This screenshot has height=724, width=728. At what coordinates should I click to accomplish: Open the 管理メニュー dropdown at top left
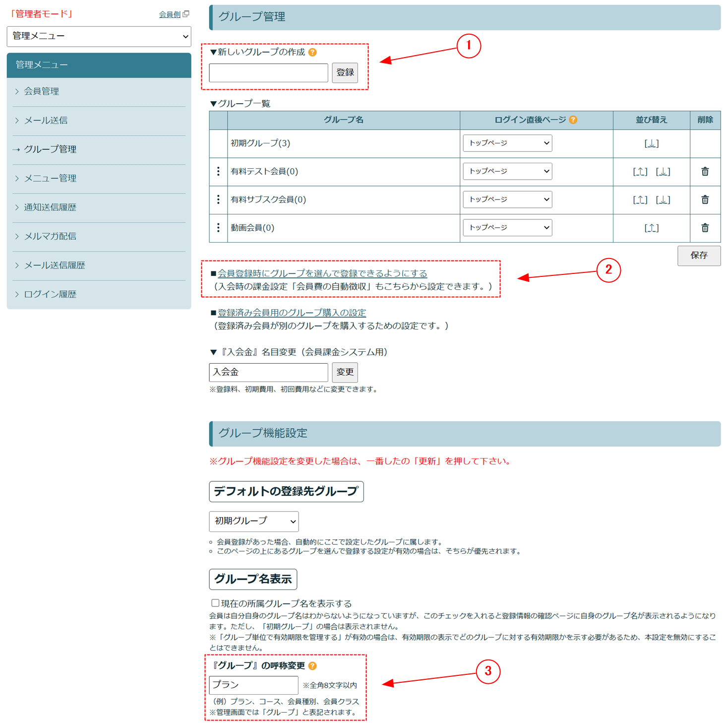99,36
